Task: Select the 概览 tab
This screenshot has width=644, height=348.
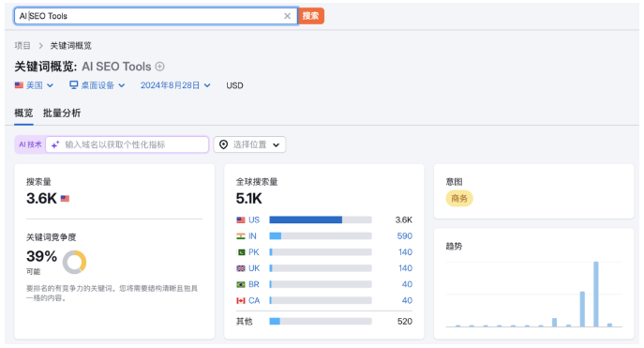Action: click(x=23, y=113)
